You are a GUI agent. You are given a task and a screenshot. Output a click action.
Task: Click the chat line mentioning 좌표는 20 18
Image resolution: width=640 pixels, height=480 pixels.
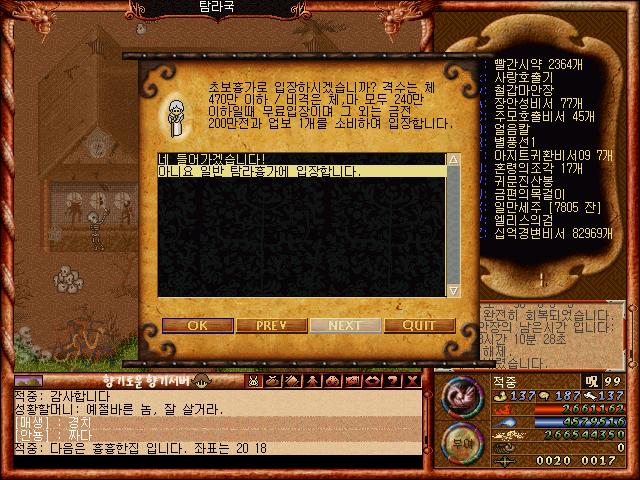[x=140, y=448]
